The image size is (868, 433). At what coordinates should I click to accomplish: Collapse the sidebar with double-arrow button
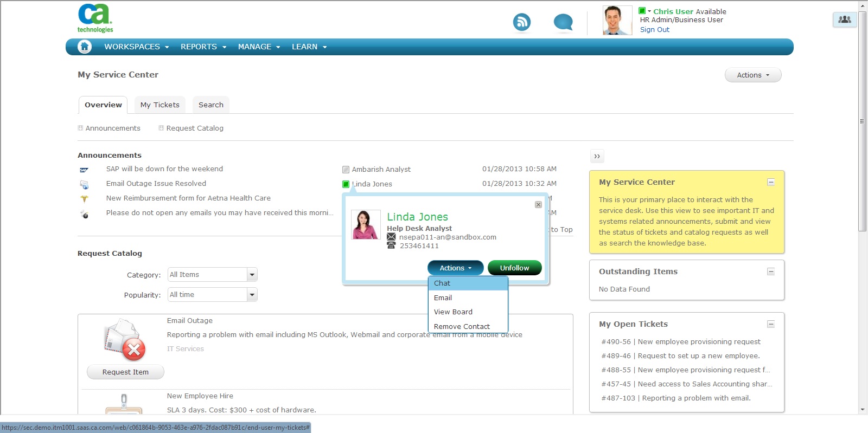tap(597, 156)
